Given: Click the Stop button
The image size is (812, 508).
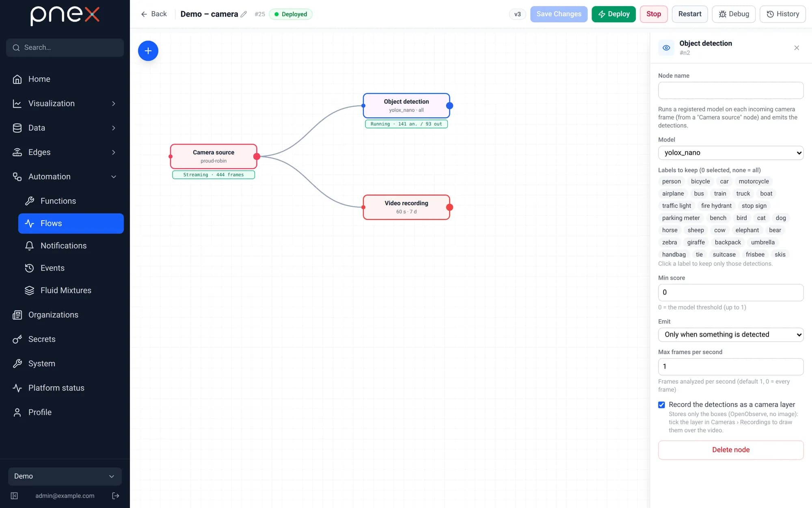Looking at the screenshot, I should [654, 14].
